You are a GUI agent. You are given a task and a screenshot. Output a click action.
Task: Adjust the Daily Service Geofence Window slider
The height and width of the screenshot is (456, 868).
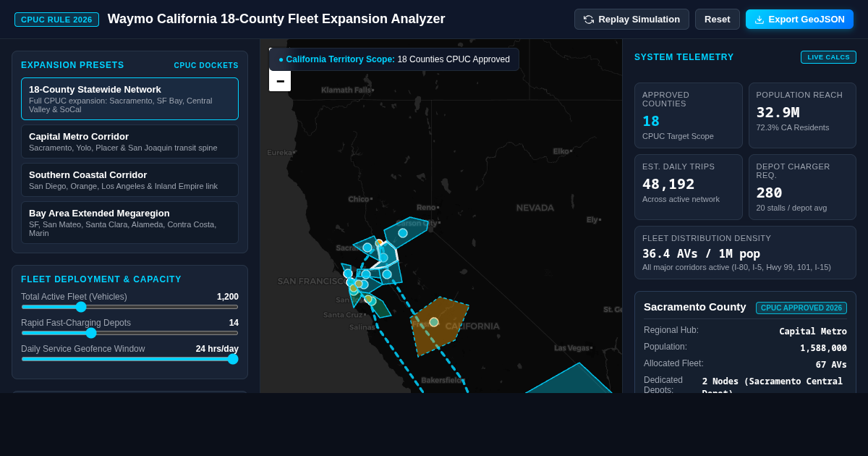tap(129, 359)
